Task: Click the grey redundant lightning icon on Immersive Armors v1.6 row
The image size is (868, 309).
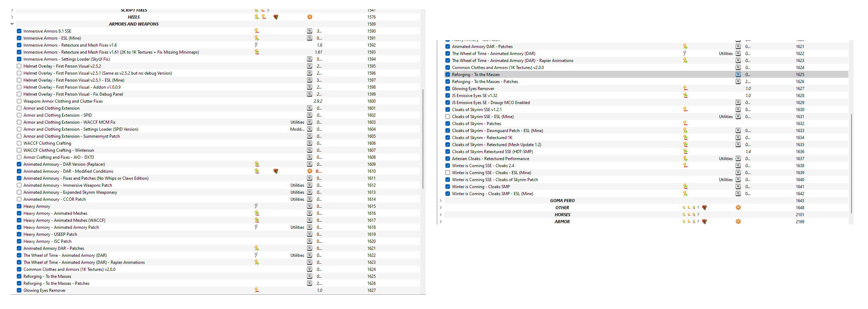Action: 256,45
